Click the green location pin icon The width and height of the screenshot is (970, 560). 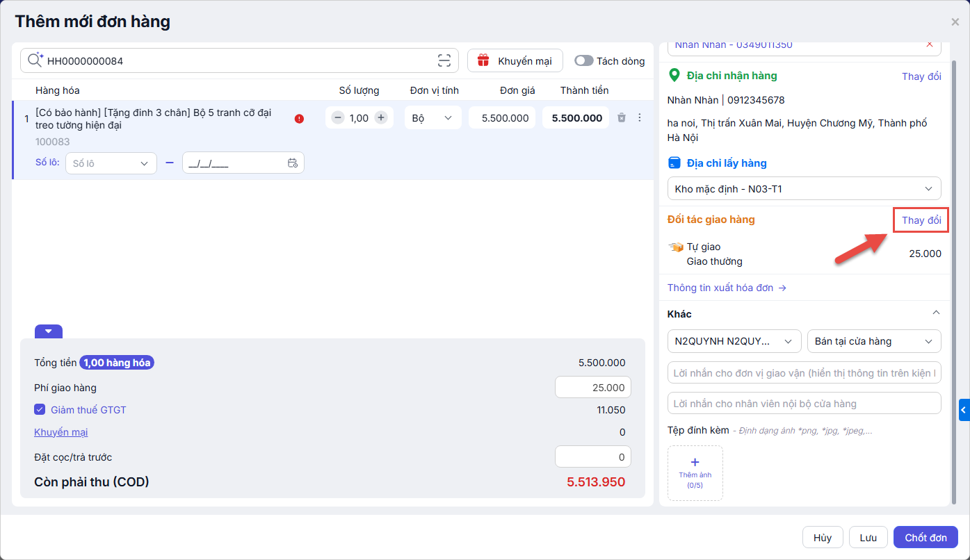(x=673, y=75)
